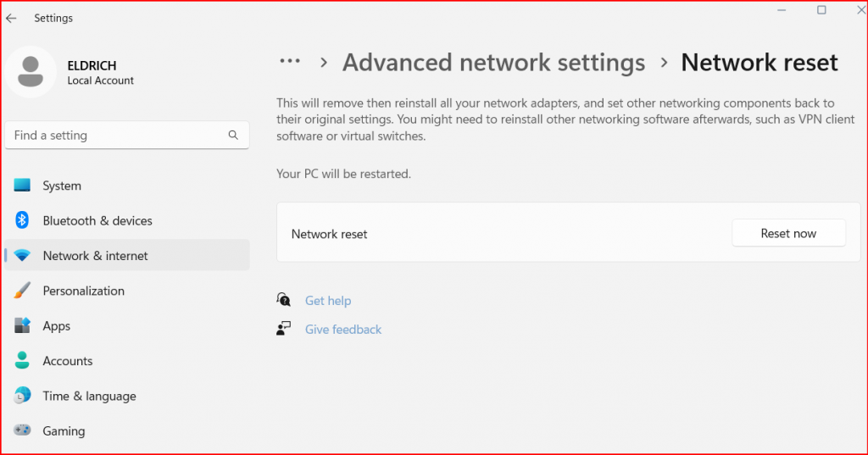Screen dimensions: 868x455
Task: Click the back arrow beside Settings
Action: (x=11, y=19)
